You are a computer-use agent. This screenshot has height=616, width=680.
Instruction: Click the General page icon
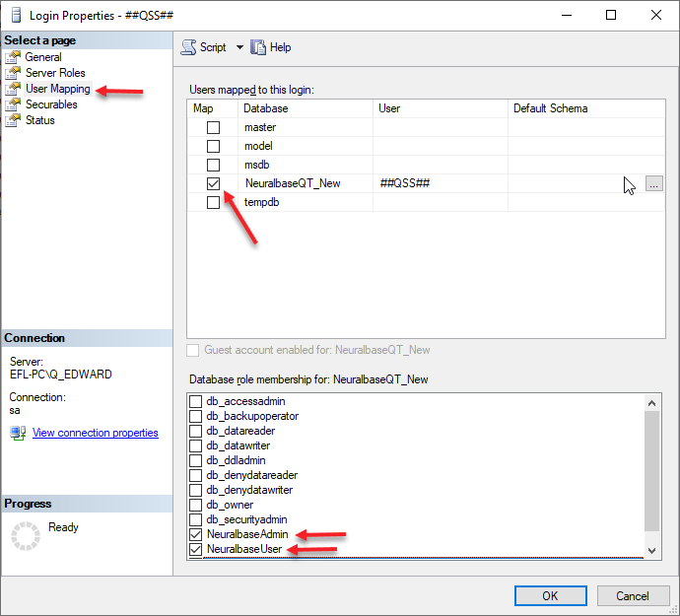click(x=13, y=57)
